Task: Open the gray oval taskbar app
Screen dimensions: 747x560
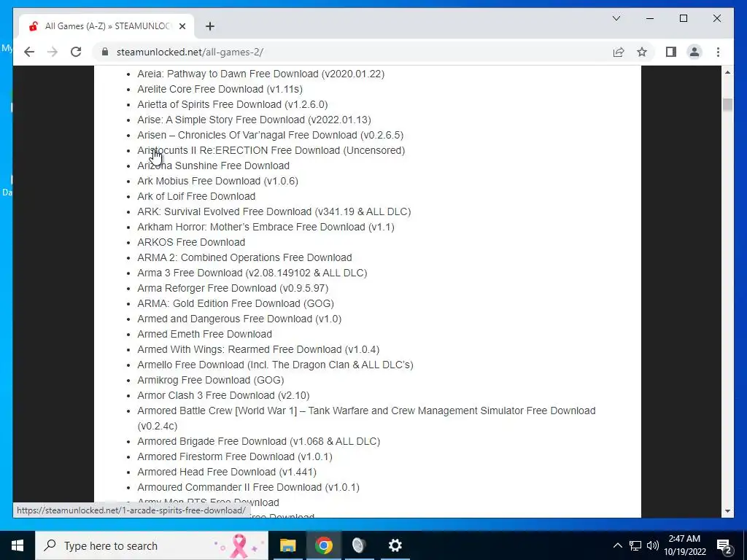Action: 359,545
